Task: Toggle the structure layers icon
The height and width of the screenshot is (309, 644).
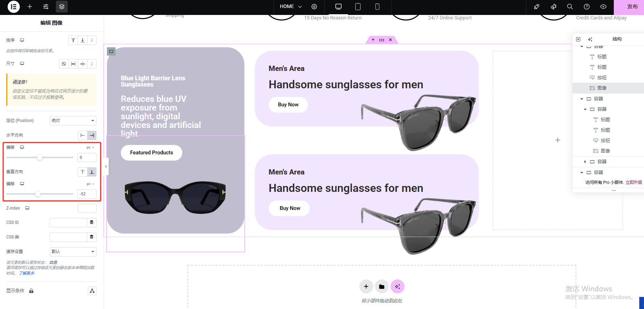Action: [62, 7]
